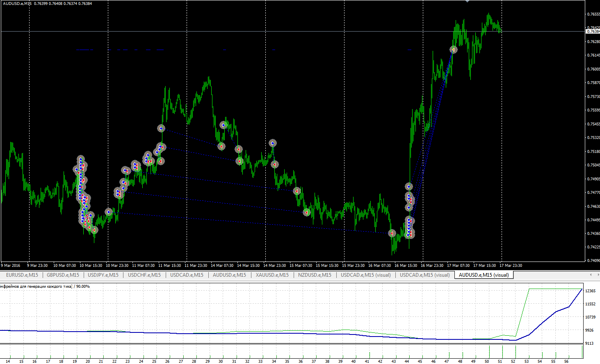Click the 17 Mar 23:30 time label

(511, 266)
